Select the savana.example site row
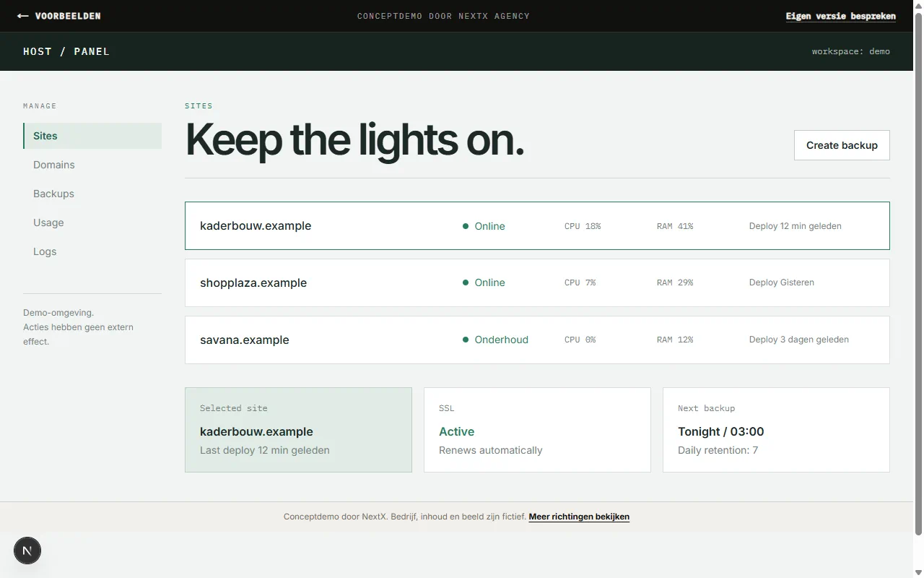 point(537,340)
